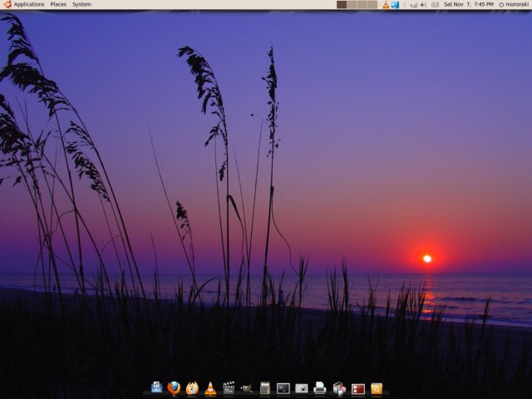Image resolution: width=532 pixels, height=399 pixels.
Task: Switch to the fourth workspace in switcher
Action: 372,4
